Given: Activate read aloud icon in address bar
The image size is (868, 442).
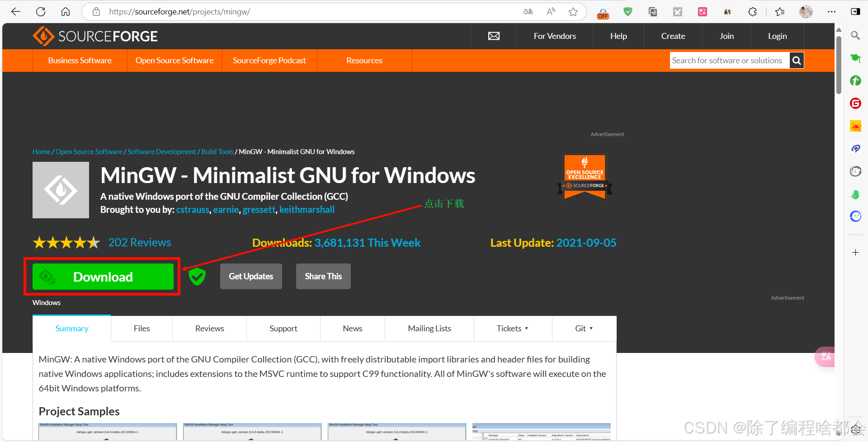Looking at the screenshot, I should 551,12.
